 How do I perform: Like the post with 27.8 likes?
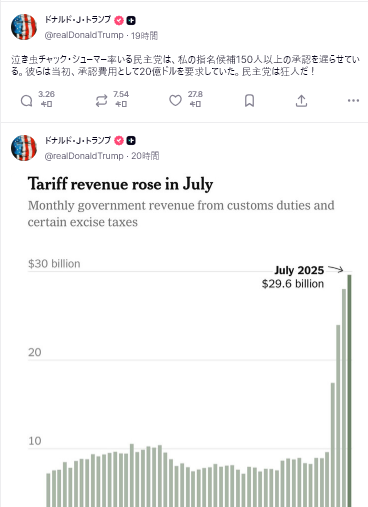click(x=175, y=100)
